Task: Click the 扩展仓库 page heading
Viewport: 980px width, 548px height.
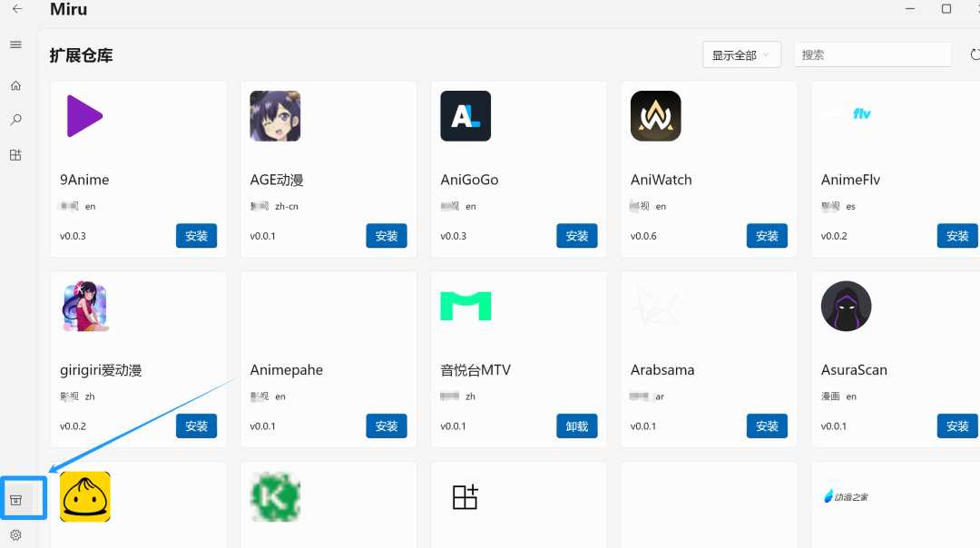Action: pos(82,55)
